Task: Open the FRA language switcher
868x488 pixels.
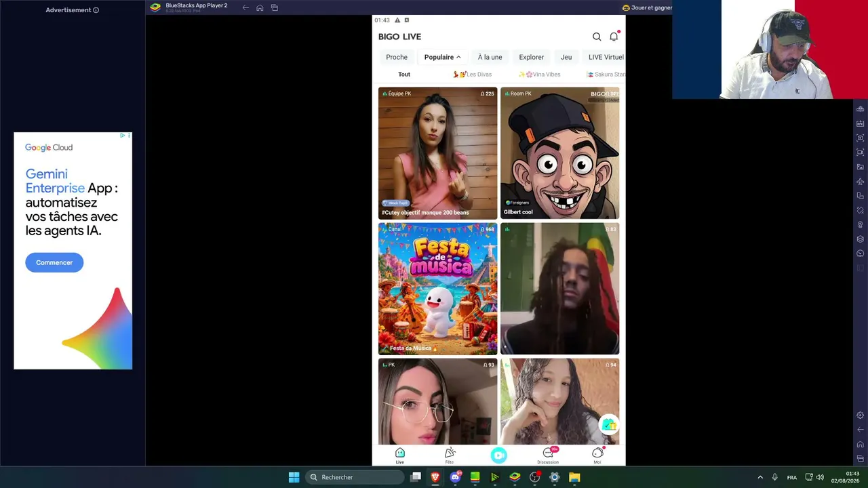Action: pyautogui.click(x=792, y=477)
